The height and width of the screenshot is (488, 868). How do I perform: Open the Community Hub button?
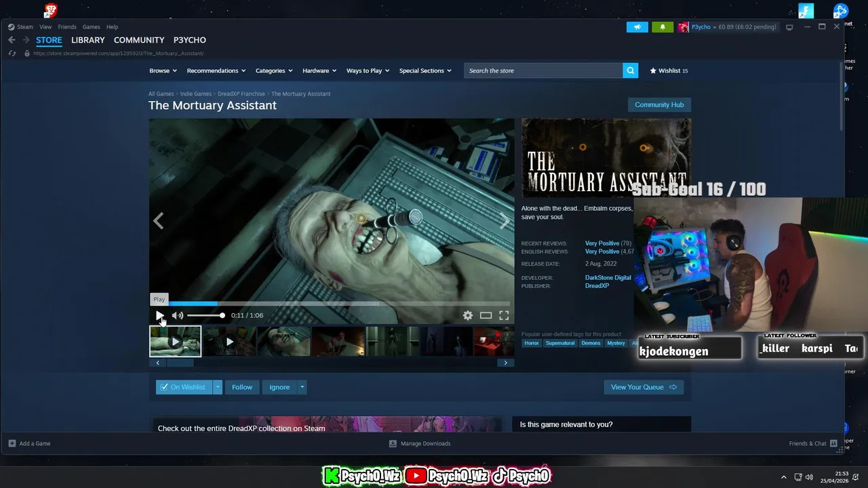(x=659, y=105)
